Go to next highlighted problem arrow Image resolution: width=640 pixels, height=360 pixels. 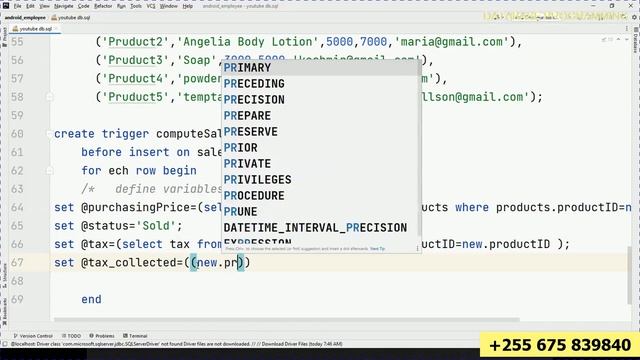[626, 40]
